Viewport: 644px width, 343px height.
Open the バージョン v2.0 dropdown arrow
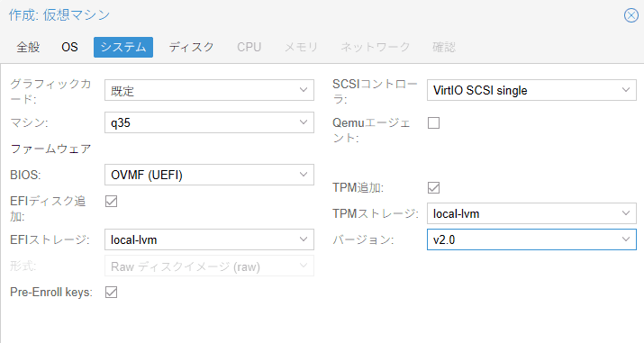626,239
